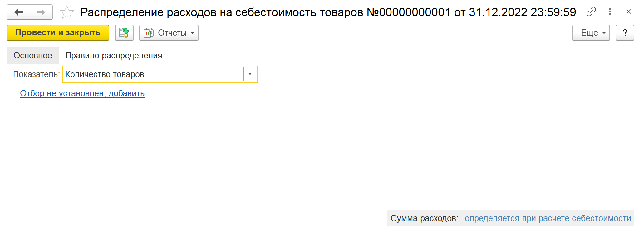Open help with the question mark

point(625,32)
